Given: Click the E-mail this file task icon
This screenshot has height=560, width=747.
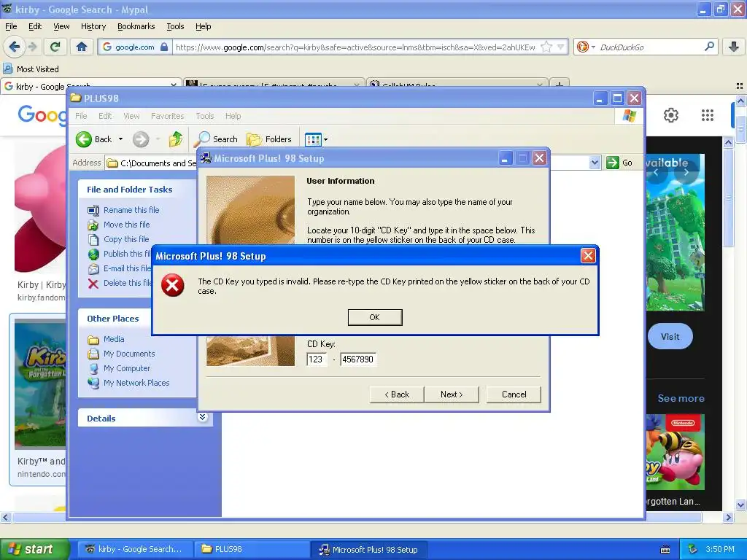Looking at the screenshot, I should click(x=93, y=269).
